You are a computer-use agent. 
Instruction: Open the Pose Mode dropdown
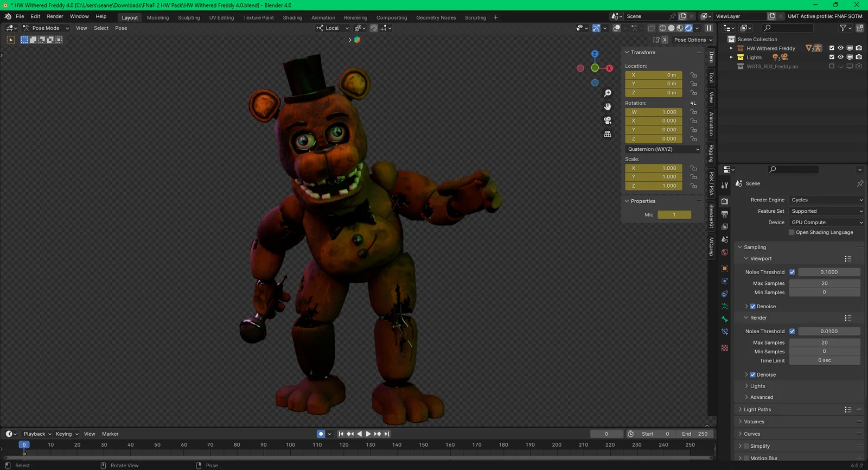[46, 28]
